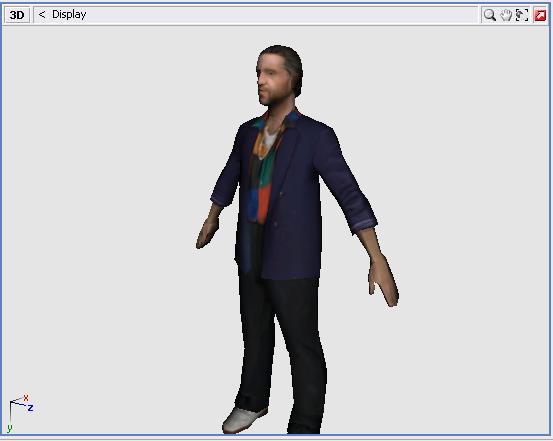Viewport: 553px width, 441px height.
Task: Activate the hand pan tool
Action: pos(506,15)
